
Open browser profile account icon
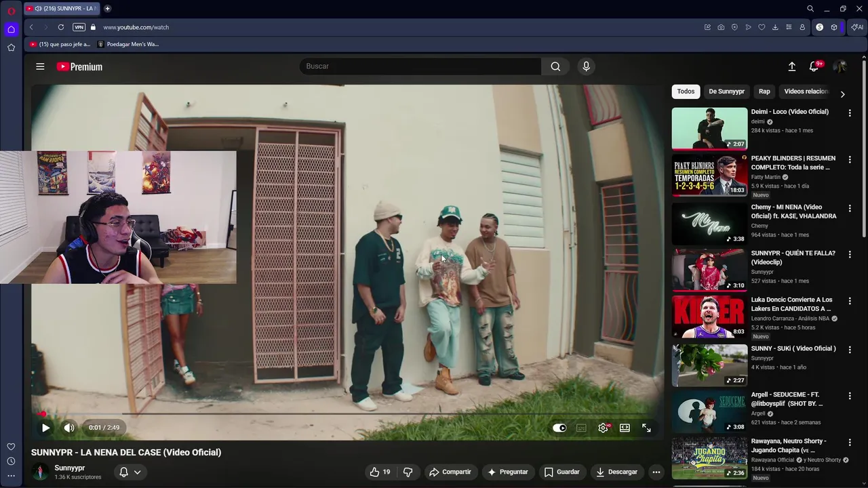pyautogui.click(x=802, y=27)
